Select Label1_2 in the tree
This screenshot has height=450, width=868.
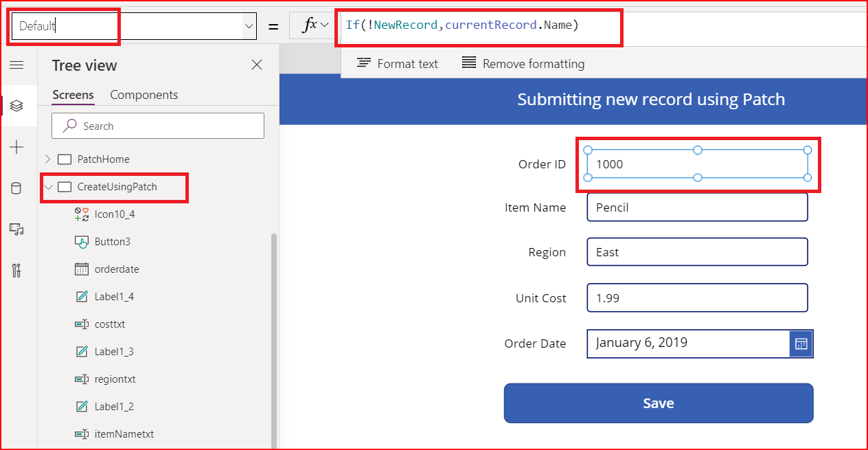coord(114,407)
